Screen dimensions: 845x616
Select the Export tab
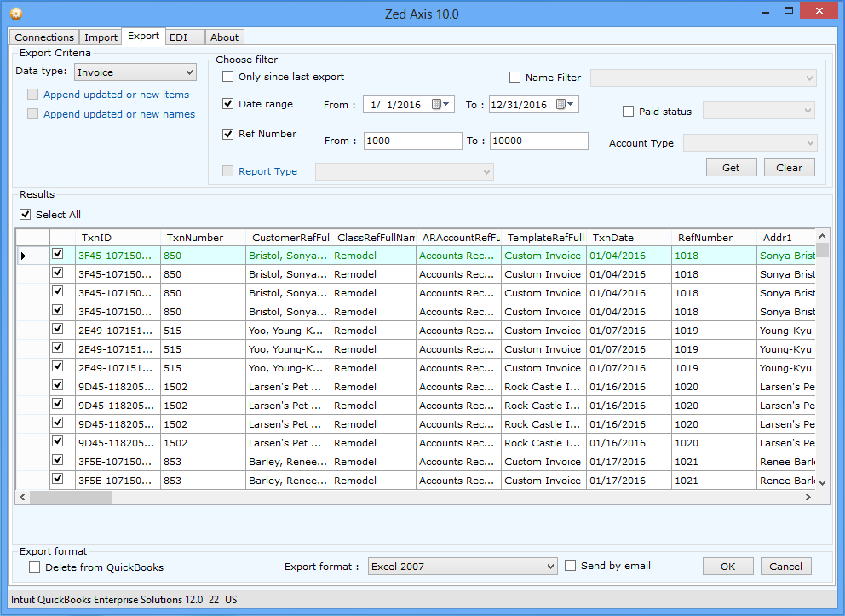click(143, 36)
